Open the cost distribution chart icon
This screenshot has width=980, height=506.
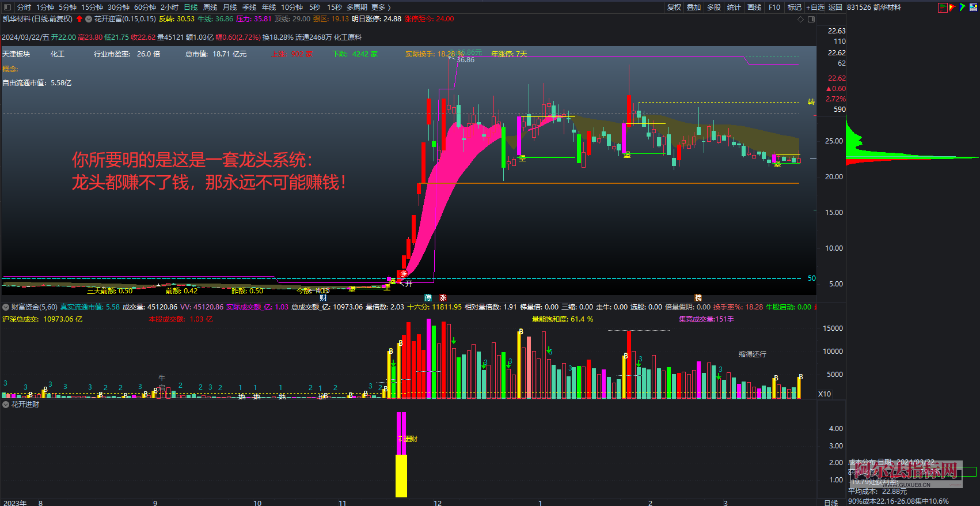pos(942,7)
